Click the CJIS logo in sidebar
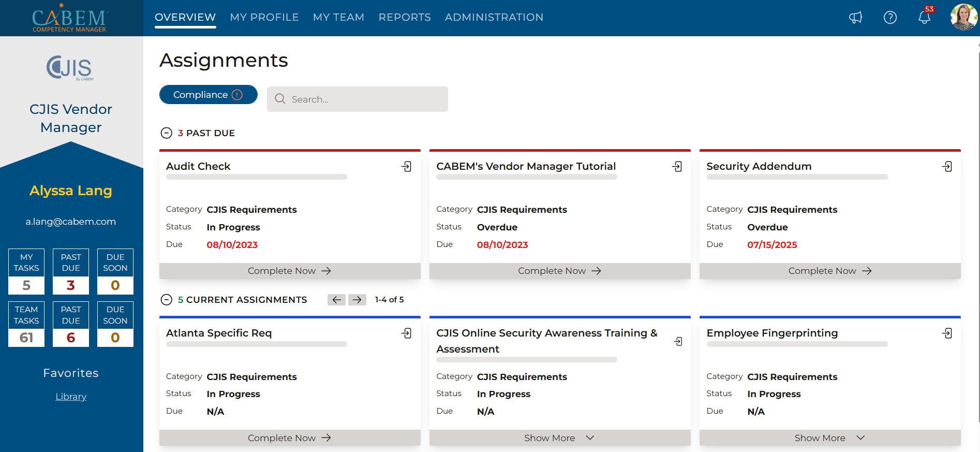980x452 pixels. pos(70,68)
